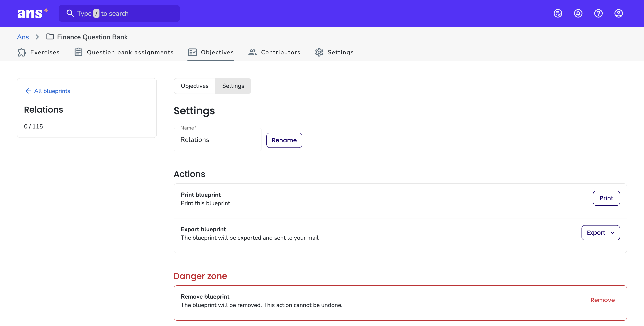
Task: Click the Name field containing Relations
Action: coord(217,140)
